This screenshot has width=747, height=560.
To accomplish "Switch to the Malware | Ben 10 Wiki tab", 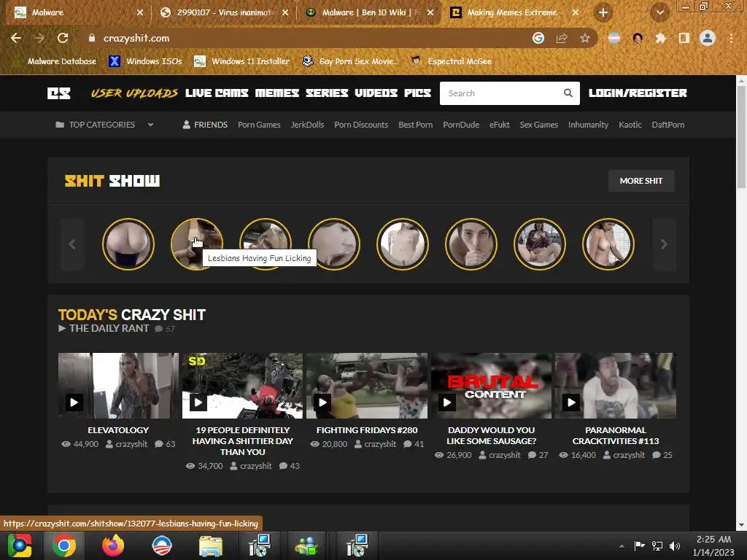I will click(x=369, y=12).
